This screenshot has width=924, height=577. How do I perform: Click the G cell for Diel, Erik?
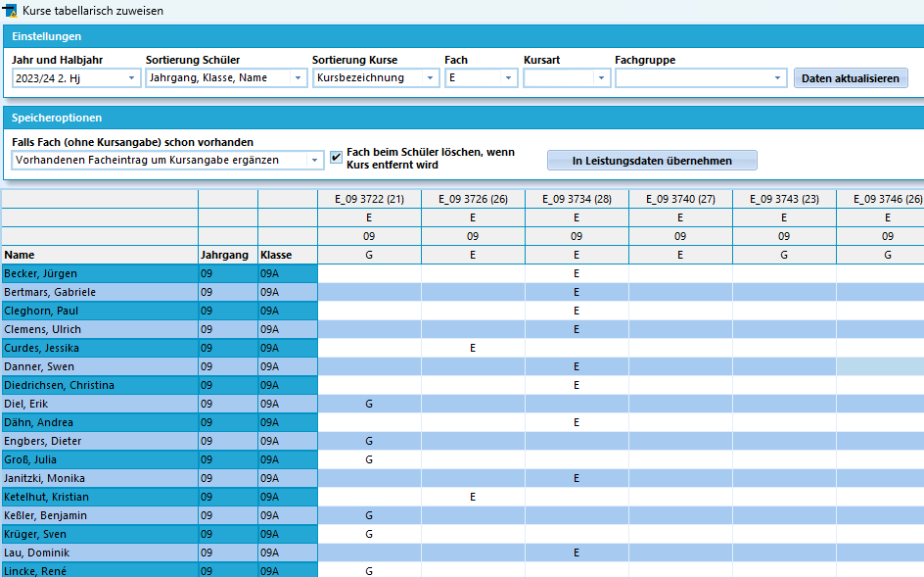click(x=369, y=404)
